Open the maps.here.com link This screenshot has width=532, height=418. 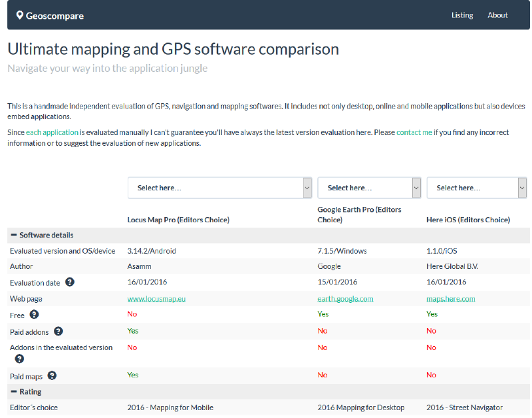451,299
